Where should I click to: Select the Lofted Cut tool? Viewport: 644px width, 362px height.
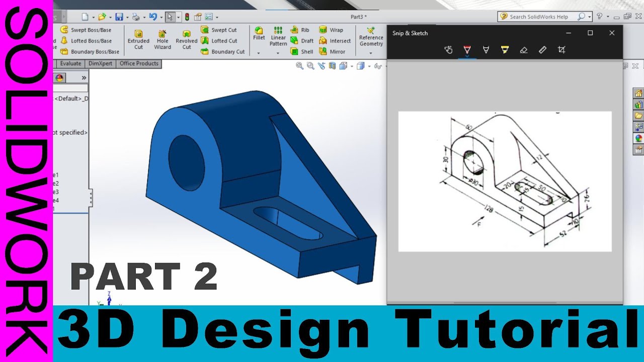219,41
